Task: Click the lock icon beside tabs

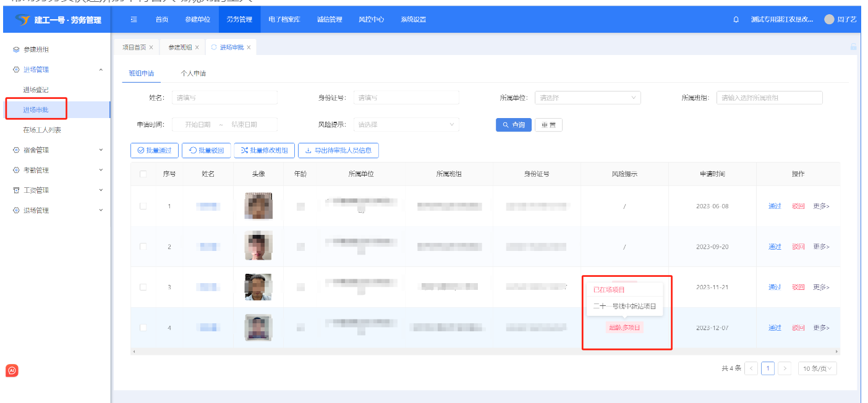Action: click(x=853, y=47)
